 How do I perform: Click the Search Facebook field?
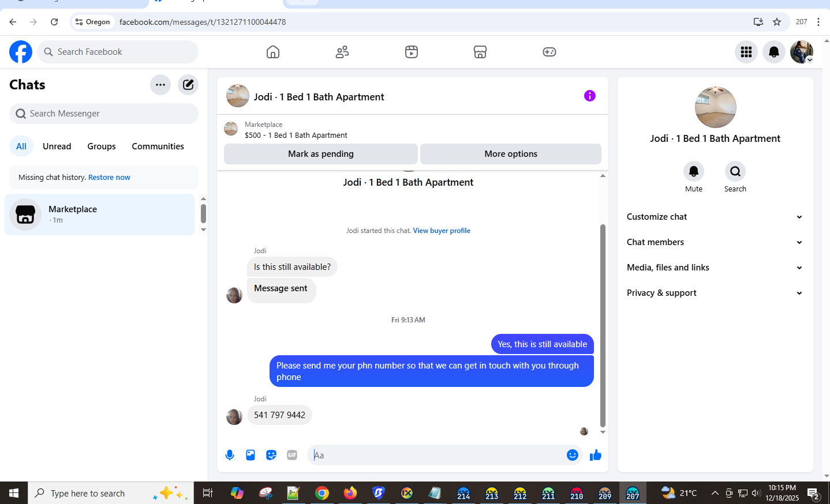118,52
